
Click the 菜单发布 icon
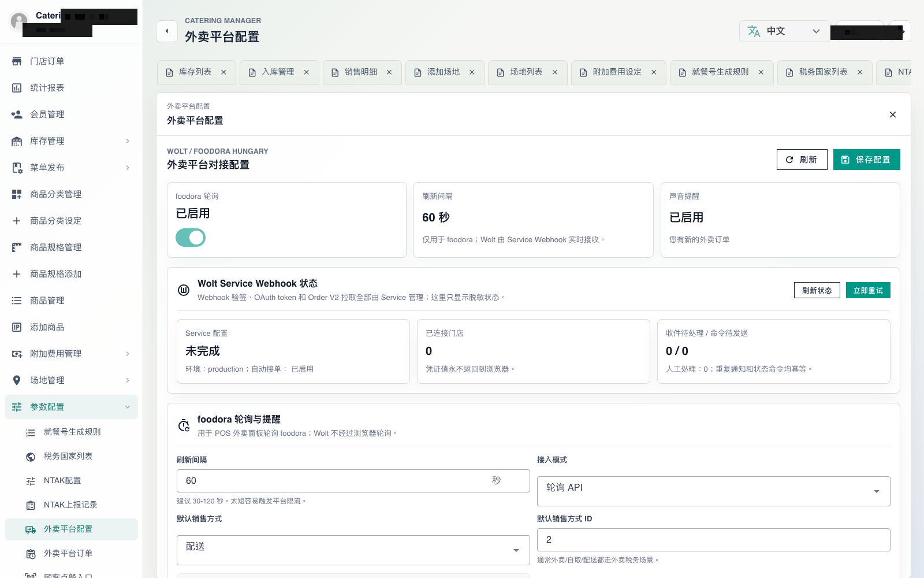point(17,168)
